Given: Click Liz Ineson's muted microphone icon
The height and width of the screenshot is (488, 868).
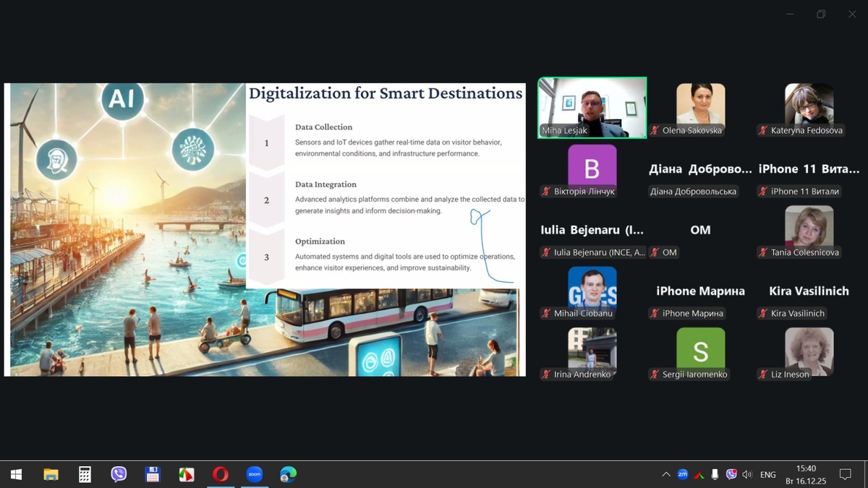Looking at the screenshot, I should (x=763, y=374).
